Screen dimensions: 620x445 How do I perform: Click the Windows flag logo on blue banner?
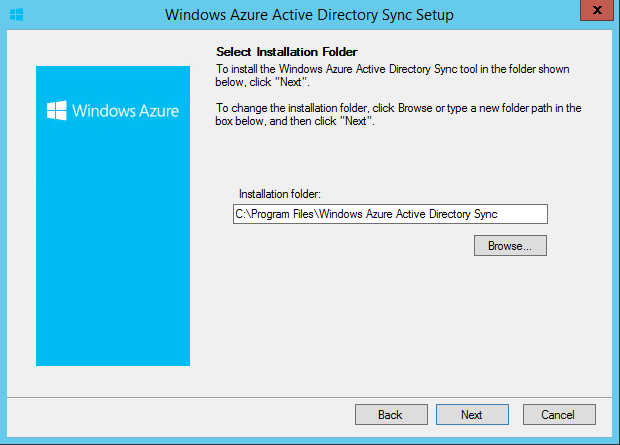click(57, 110)
